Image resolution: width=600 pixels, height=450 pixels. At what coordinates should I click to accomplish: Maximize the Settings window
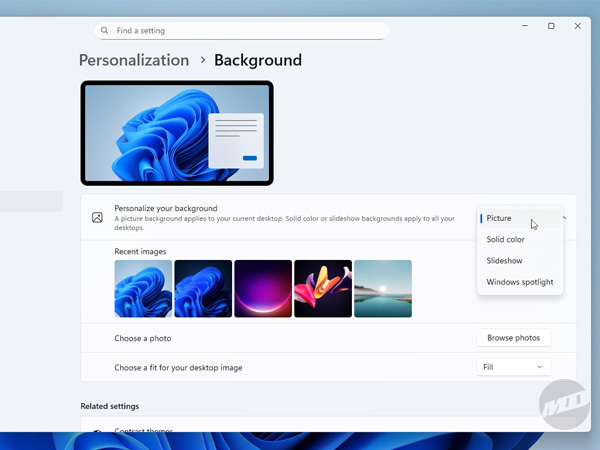[x=551, y=26]
